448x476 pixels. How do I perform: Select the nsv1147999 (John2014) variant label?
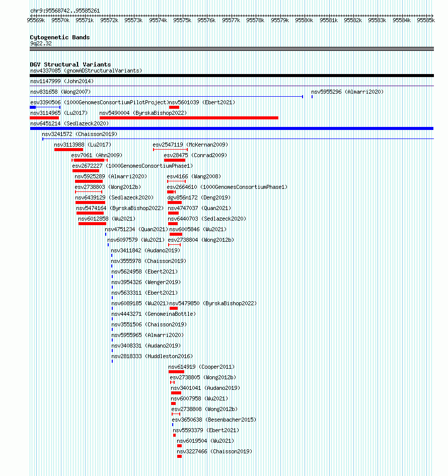(62, 82)
